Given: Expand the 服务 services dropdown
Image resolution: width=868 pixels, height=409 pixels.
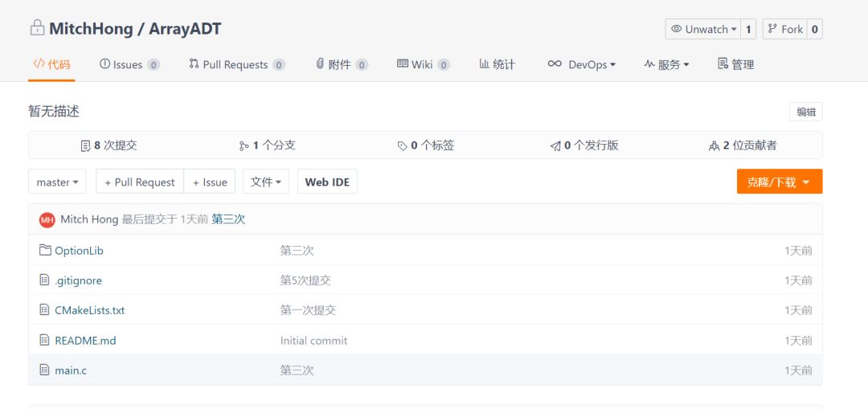Looking at the screenshot, I should (x=666, y=64).
